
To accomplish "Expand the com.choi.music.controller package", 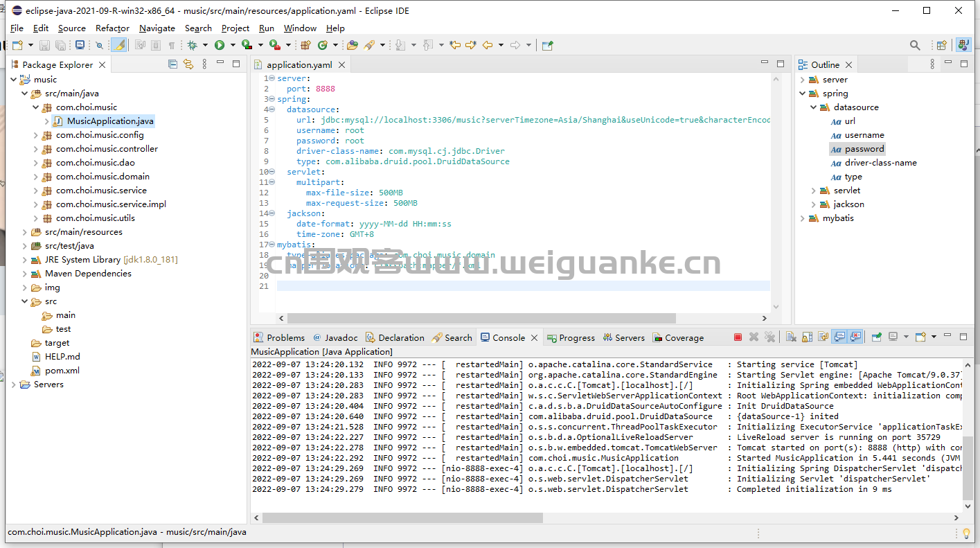I will coord(36,149).
